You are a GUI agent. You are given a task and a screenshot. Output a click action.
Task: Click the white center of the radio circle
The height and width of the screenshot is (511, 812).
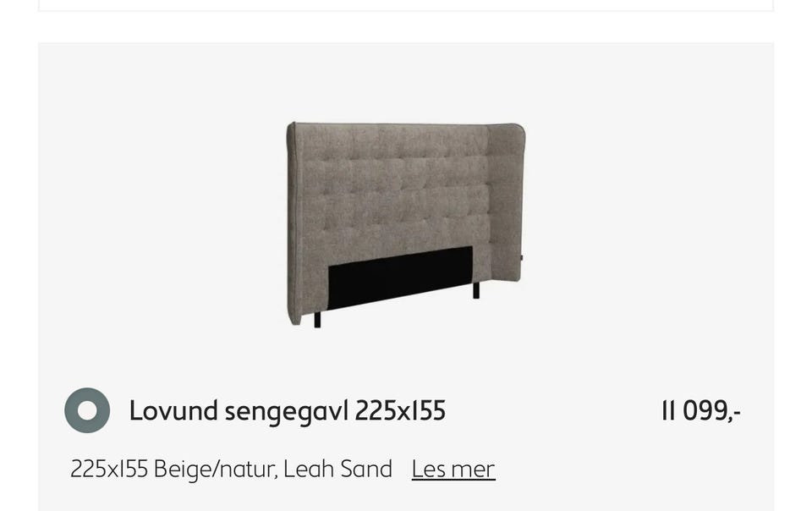(x=87, y=410)
